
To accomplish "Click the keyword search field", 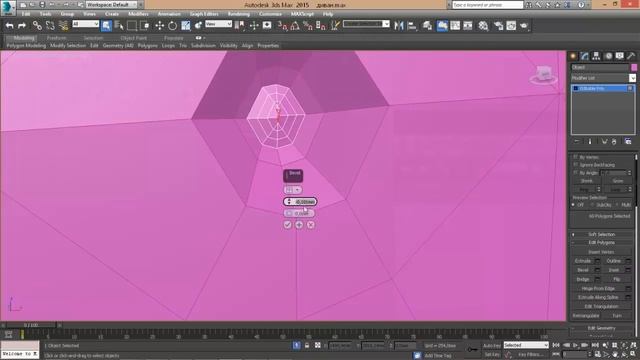I will (487, 5).
